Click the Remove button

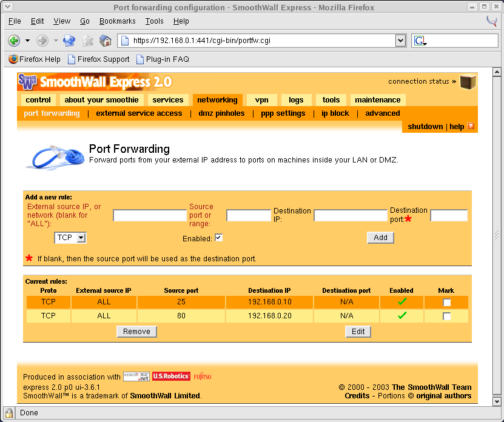136,332
